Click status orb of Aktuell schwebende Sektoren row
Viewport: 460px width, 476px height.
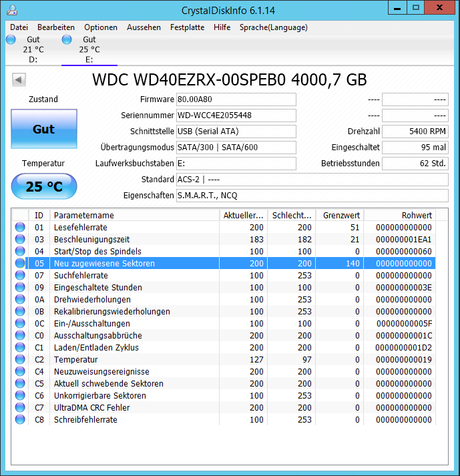pyautogui.click(x=20, y=383)
